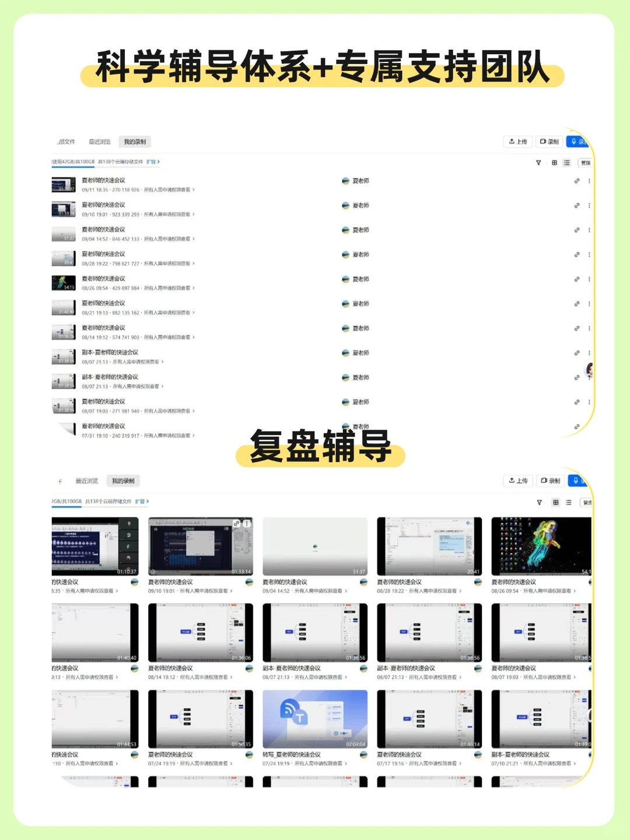Switch to list view layout
The width and height of the screenshot is (630, 840).
coord(566,163)
